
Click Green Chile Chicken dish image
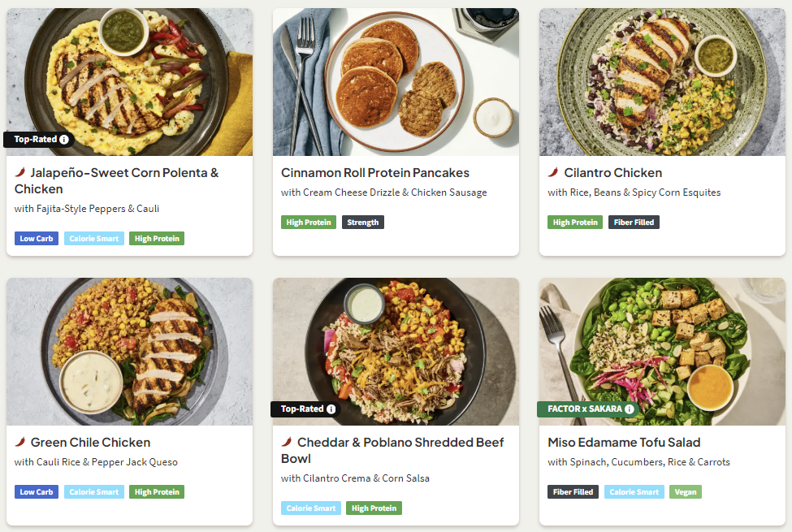tap(129, 351)
